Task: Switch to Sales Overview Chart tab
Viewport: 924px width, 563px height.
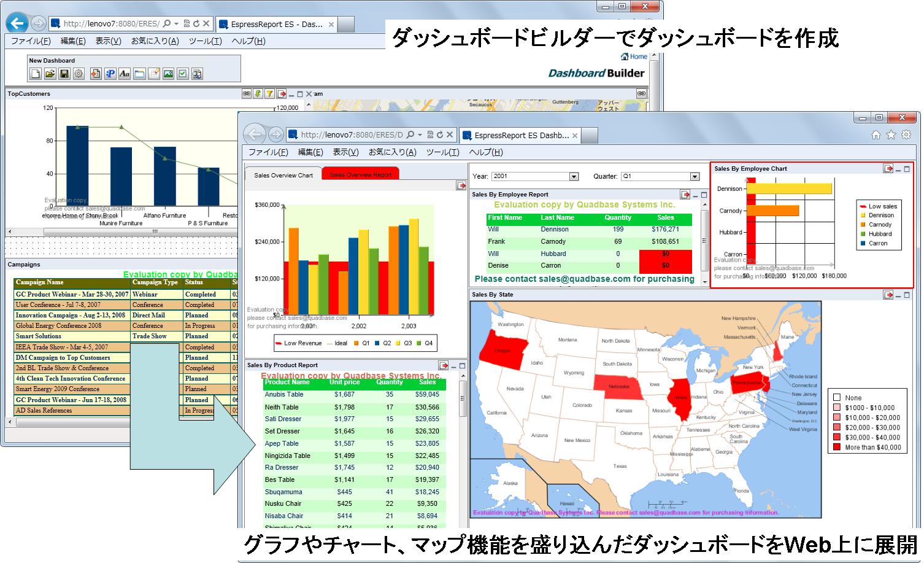Action: pos(283,175)
